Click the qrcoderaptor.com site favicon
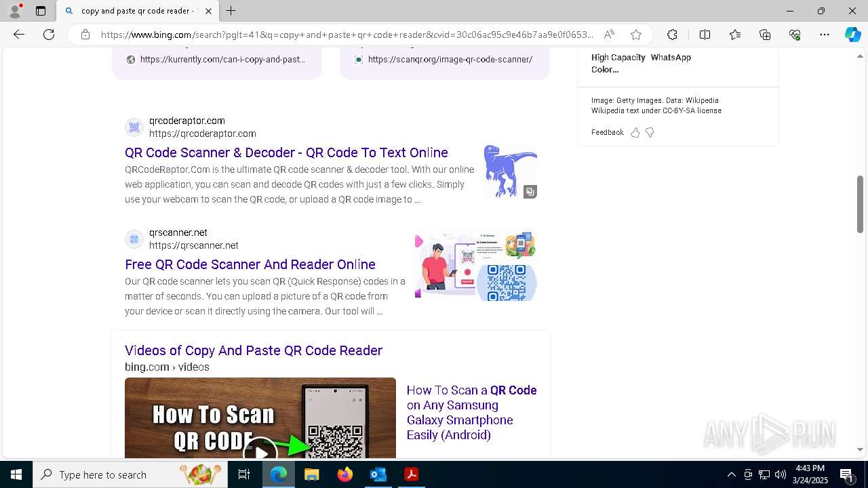The height and width of the screenshot is (488, 868). tap(134, 127)
